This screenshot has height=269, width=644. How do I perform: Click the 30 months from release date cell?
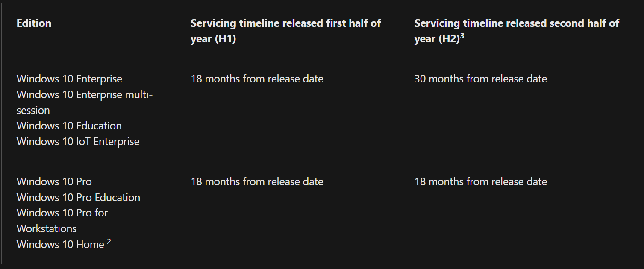(480, 79)
